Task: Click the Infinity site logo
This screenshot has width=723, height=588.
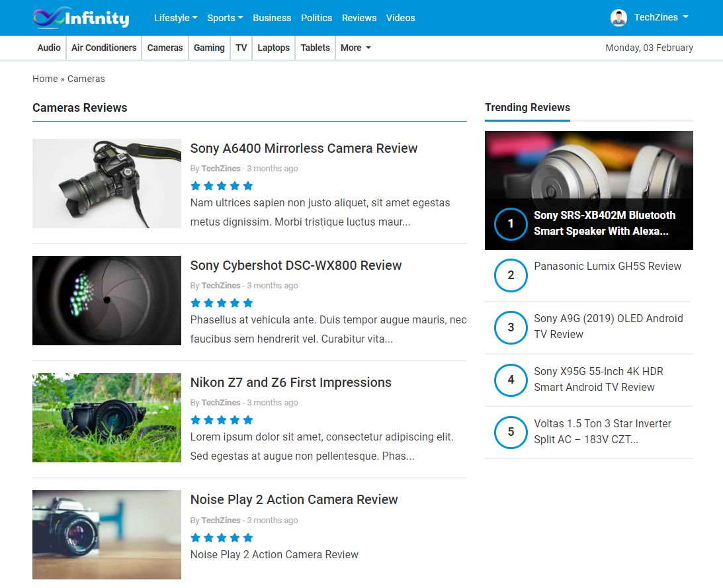Action: (x=81, y=17)
